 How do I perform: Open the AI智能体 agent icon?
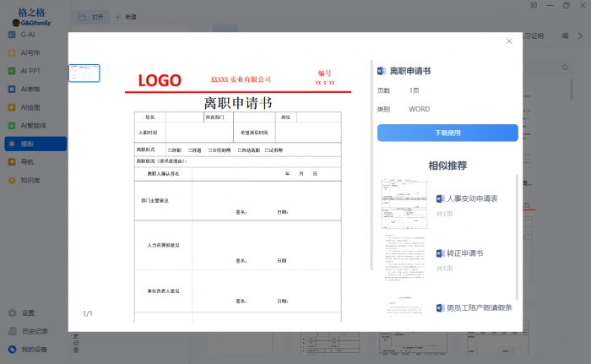pos(13,125)
